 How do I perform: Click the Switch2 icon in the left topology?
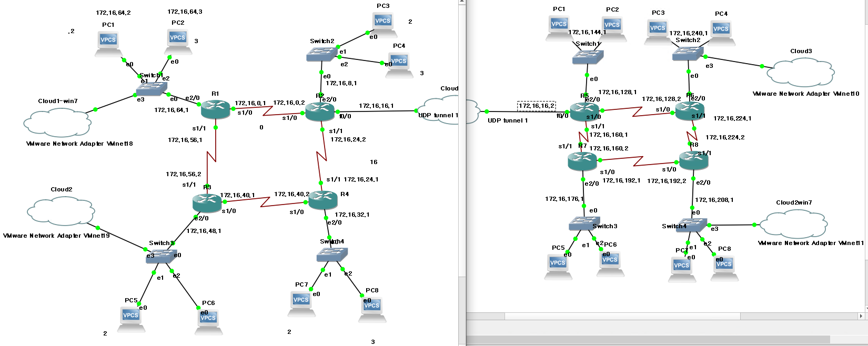(x=322, y=54)
